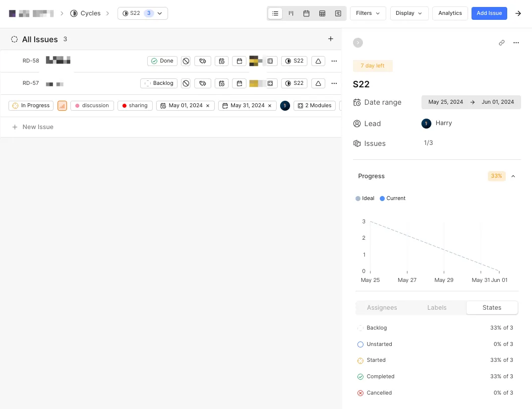Clear the May 31, 2024 due date
The width and height of the screenshot is (532, 409).
point(270,106)
